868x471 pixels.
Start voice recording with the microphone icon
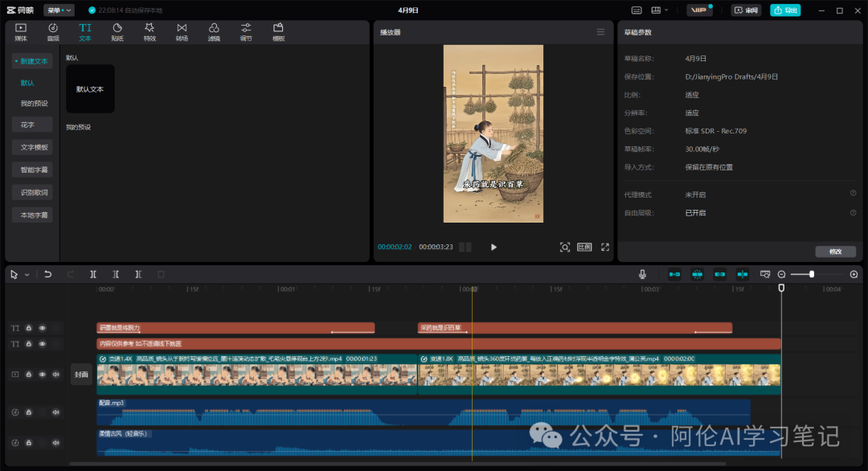click(x=642, y=274)
